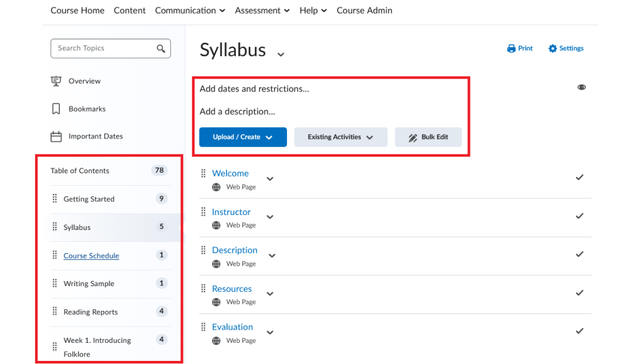The width and height of the screenshot is (639, 364).
Task: Toggle the Evaluation completion checkmark
Action: pos(580,332)
